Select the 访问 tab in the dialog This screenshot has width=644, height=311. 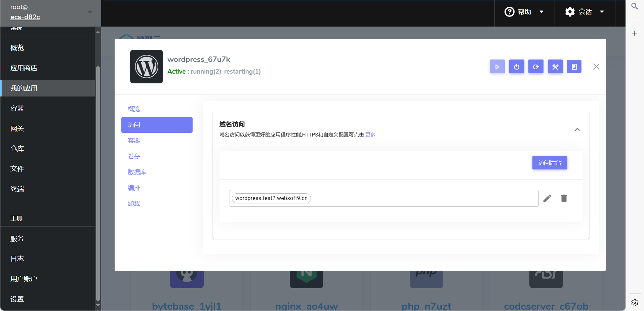157,125
